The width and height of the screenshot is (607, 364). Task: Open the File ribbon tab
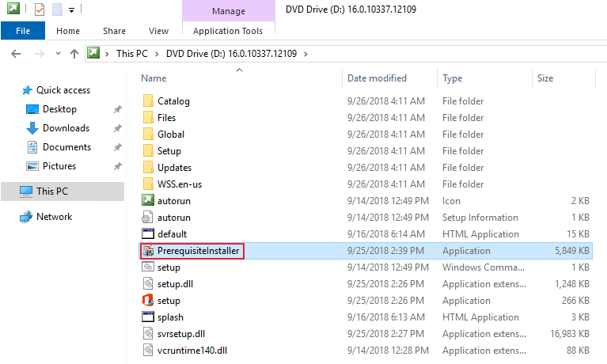23,31
